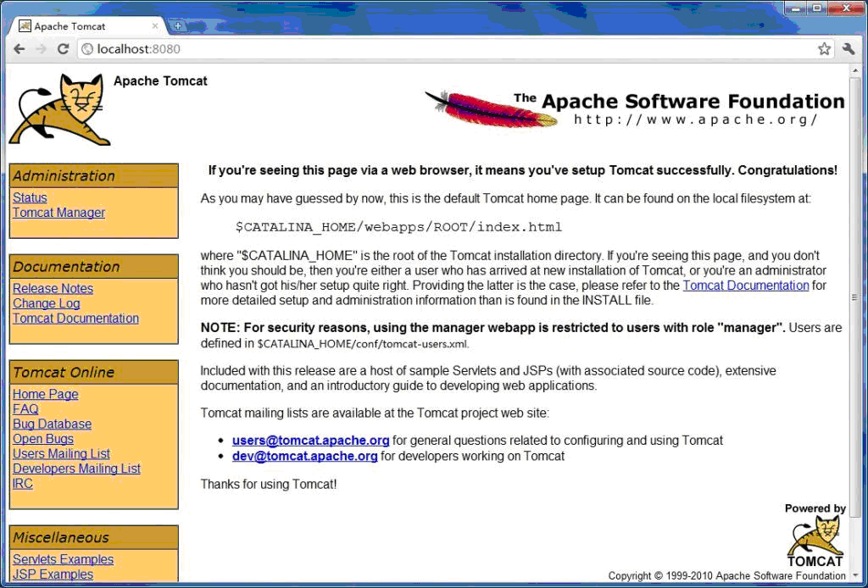Minimize the browser window
Image resolution: width=868 pixels, height=588 pixels.
(x=795, y=8)
